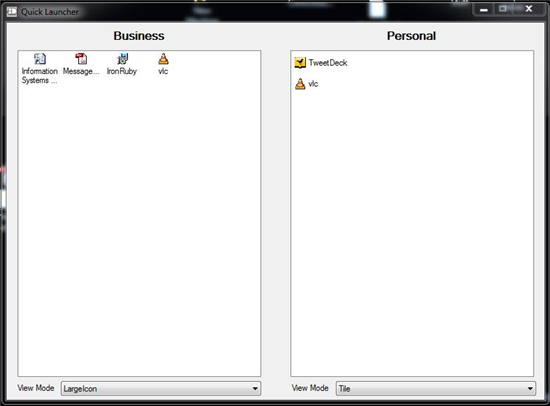
Task: Select the TweetDeck icon in Personal
Action: 300,62
